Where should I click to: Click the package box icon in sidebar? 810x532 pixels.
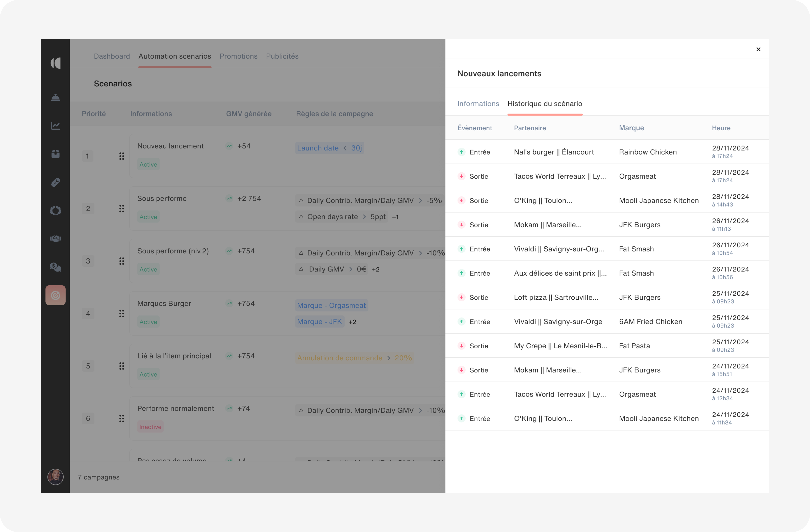(55, 154)
